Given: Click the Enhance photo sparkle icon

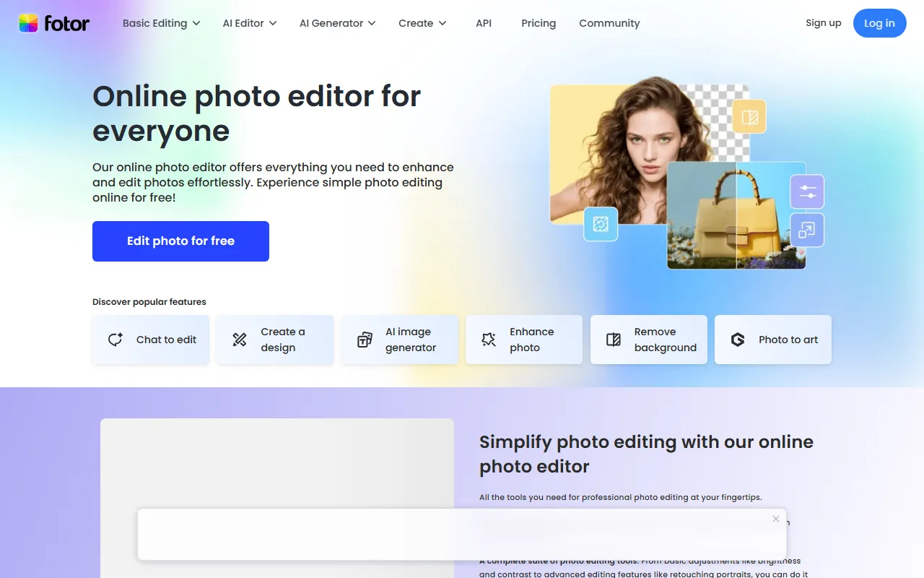Looking at the screenshot, I should [489, 340].
